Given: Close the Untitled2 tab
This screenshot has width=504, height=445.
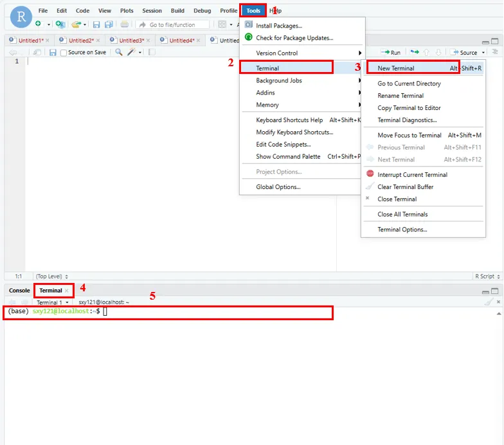Looking at the screenshot, I should (x=99, y=41).
